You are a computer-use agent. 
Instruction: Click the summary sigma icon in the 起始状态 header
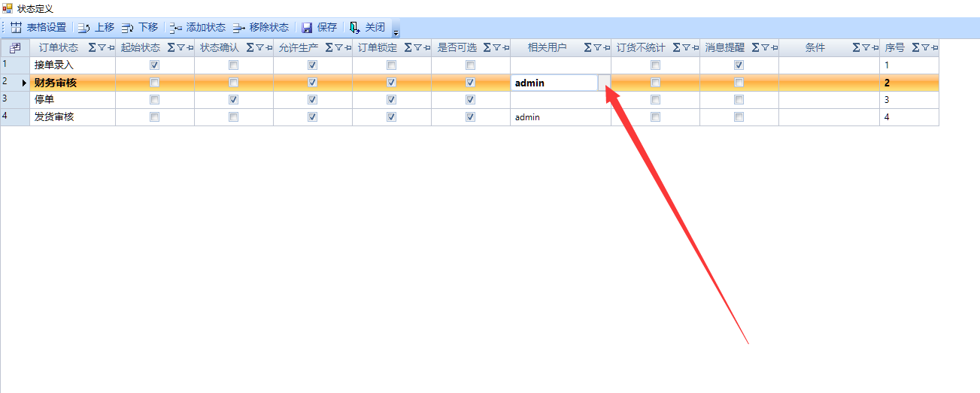(x=171, y=48)
